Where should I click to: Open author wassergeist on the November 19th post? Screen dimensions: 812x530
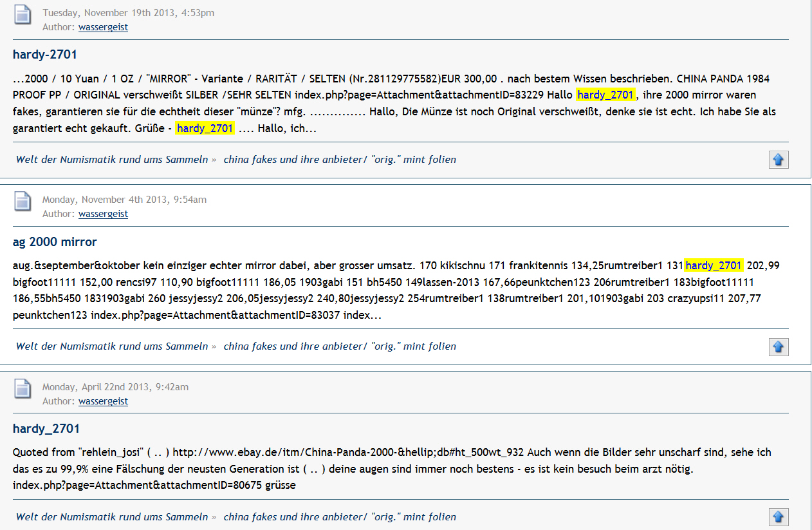click(x=103, y=27)
